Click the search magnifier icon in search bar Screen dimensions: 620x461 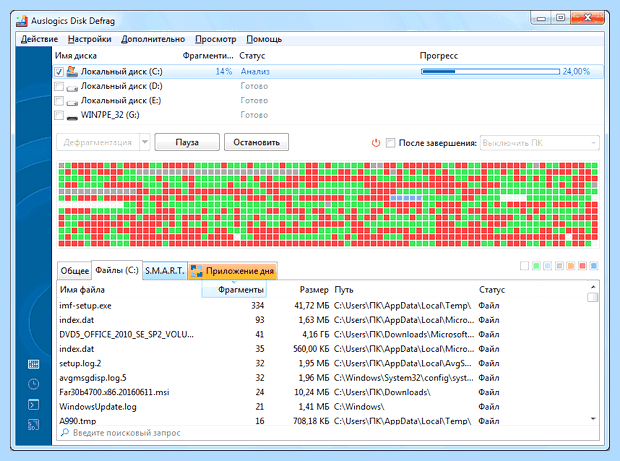(x=64, y=433)
